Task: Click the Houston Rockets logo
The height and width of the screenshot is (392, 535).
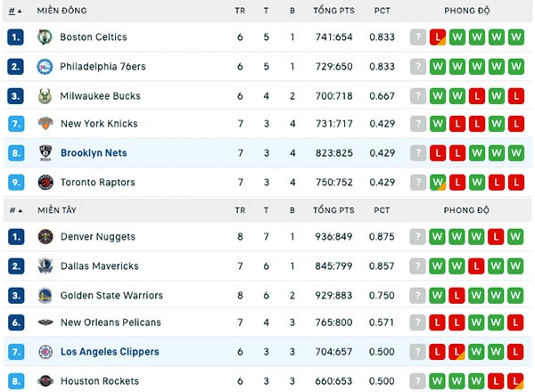Action: click(45, 380)
